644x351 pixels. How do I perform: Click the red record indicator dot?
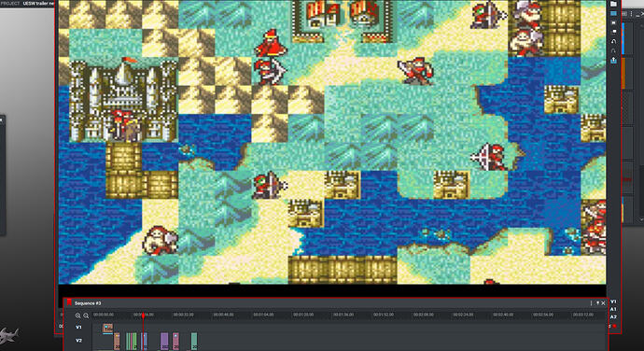(614, 326)
